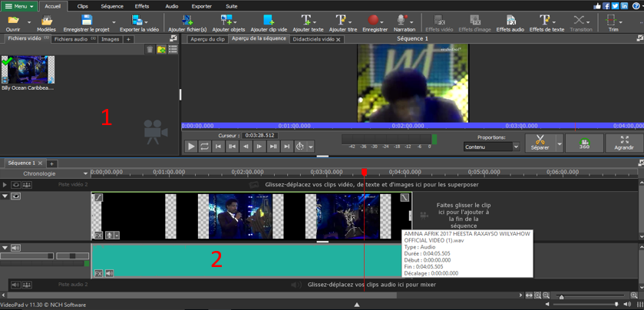Mute Piste audio 2 speaker toggle
This screenshot has width=644, height=310.
tap(15, 284)
